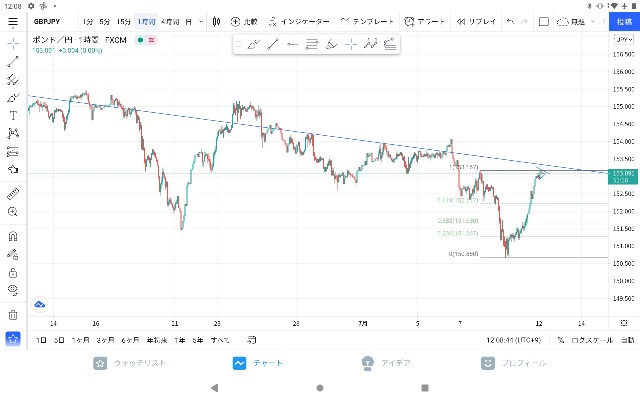The height and width of the screenshot is (400, 640).
Task: Set date range to 6ヶ月
Action: (130, 340)
